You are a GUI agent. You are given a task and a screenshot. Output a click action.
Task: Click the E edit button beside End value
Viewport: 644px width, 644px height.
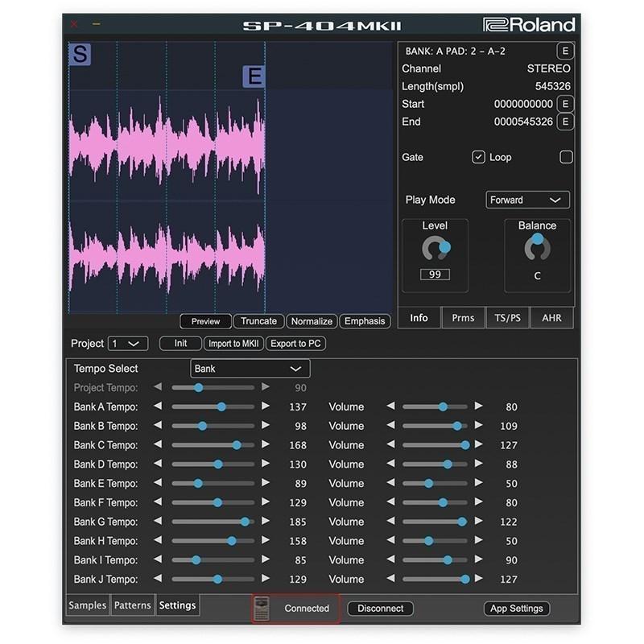click(x=565, y=122)
